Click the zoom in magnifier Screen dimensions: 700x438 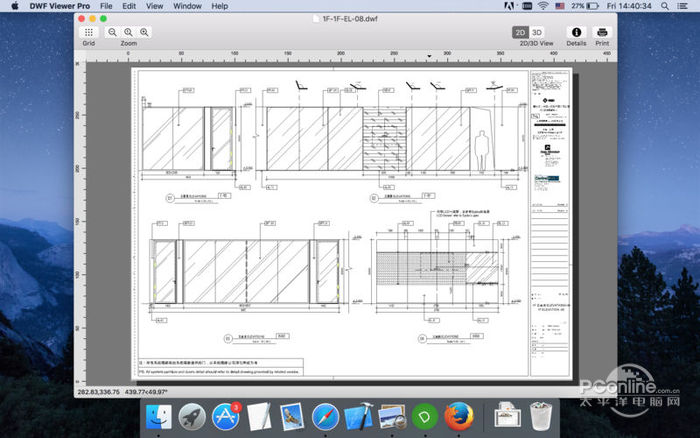[145, 32]
